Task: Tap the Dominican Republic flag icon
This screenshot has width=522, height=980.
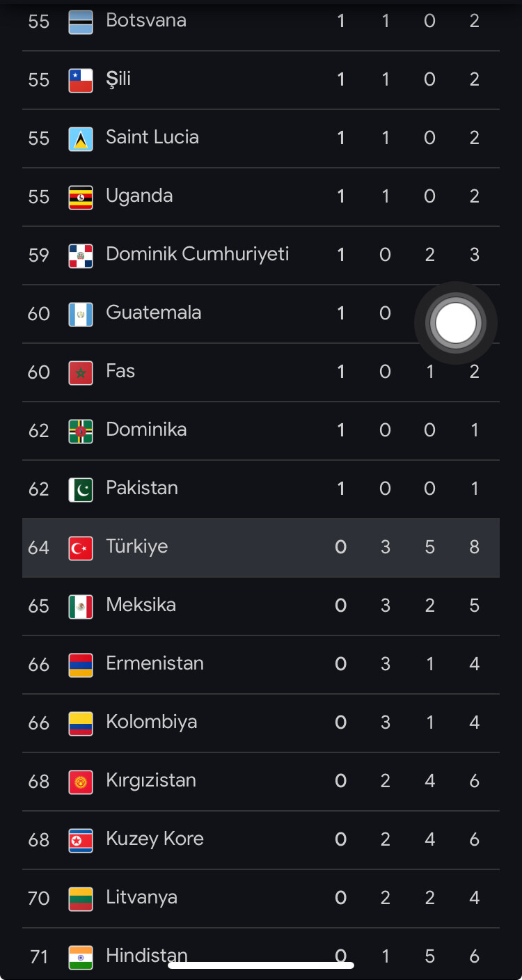Action: point(81,255)
